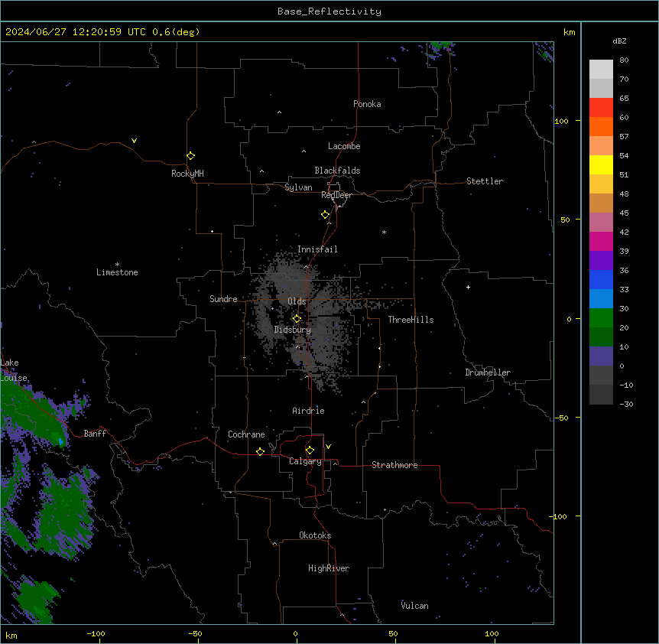The image size is (659, 644).
Task: Click the Lacombe city label
Action: click(344, 146)
